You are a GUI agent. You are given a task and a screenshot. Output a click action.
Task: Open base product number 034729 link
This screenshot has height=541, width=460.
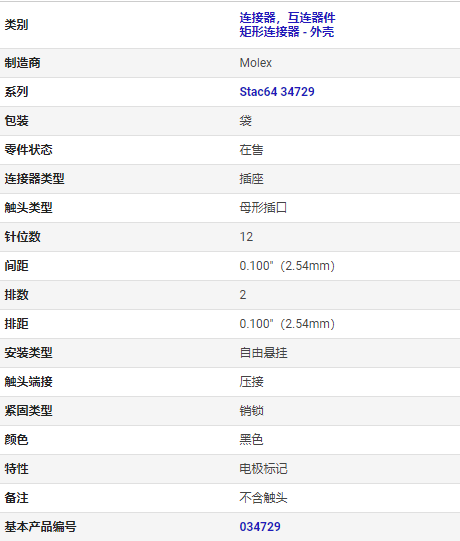point(260,527)
